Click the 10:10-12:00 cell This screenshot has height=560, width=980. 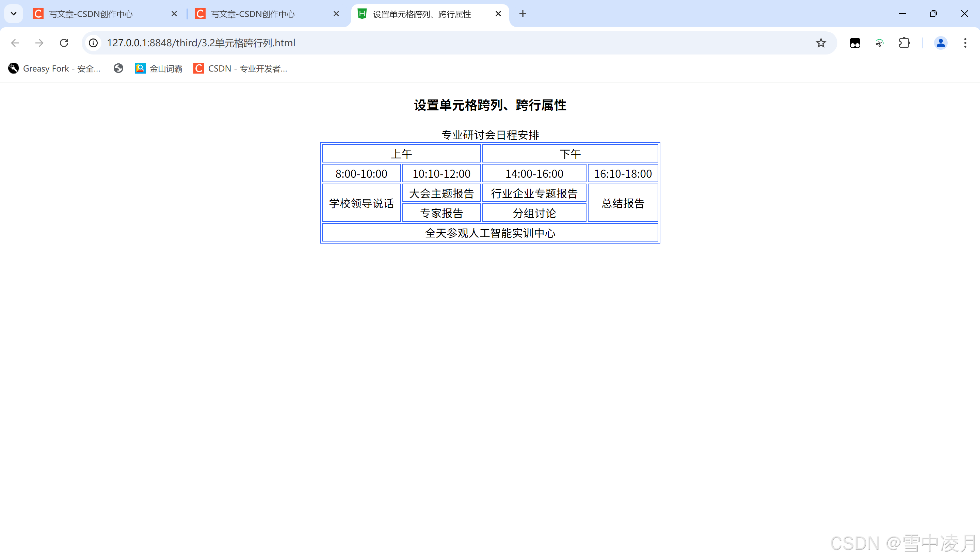tap(441, 173)
